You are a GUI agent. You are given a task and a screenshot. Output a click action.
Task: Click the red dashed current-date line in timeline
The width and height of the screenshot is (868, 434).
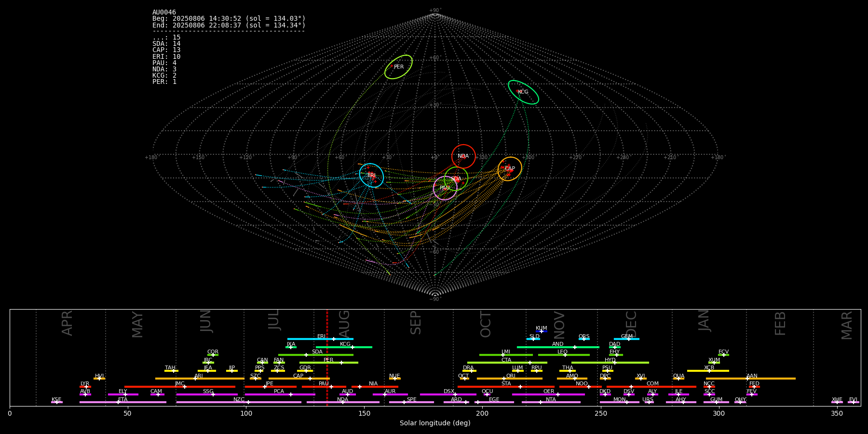click(x=327, y=357)
